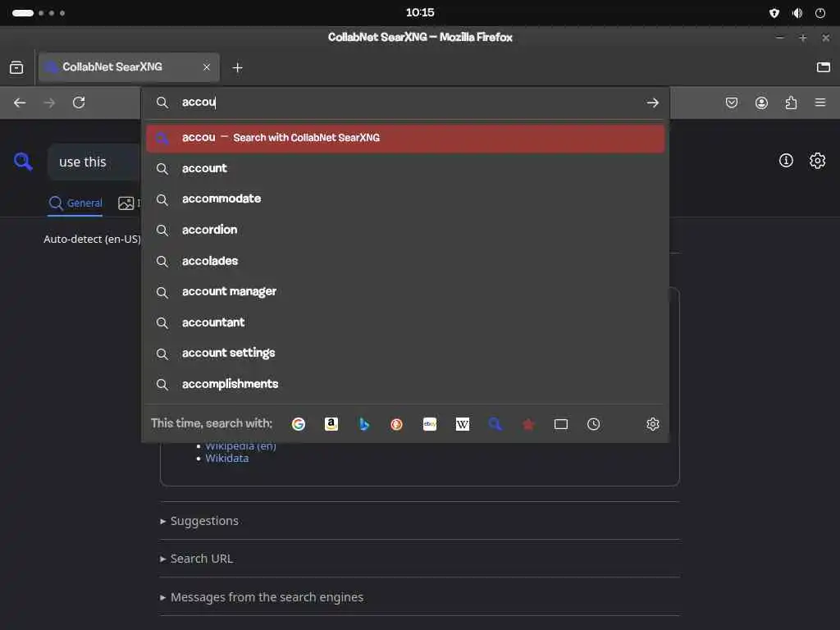Viewport: 840px width, 630px height.
Task: Select the "accolades" suggestion
Action: pyautogui.click(x=405, y=261)
